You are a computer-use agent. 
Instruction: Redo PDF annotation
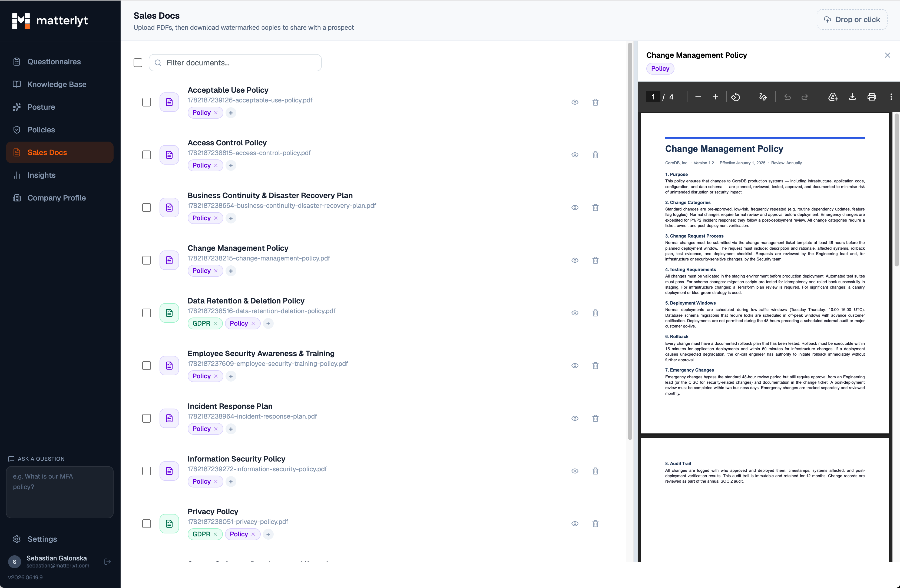tap(805, 97)
